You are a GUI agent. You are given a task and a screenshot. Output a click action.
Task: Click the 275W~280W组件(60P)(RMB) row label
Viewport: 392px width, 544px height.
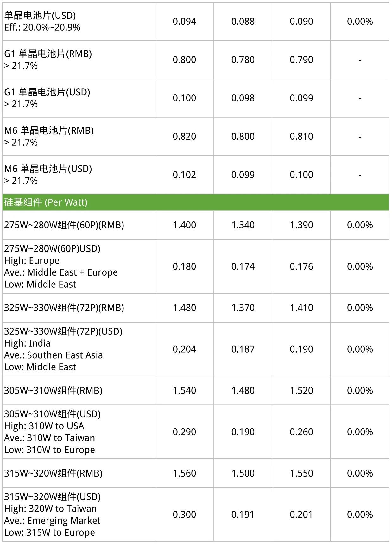(64, 225)
